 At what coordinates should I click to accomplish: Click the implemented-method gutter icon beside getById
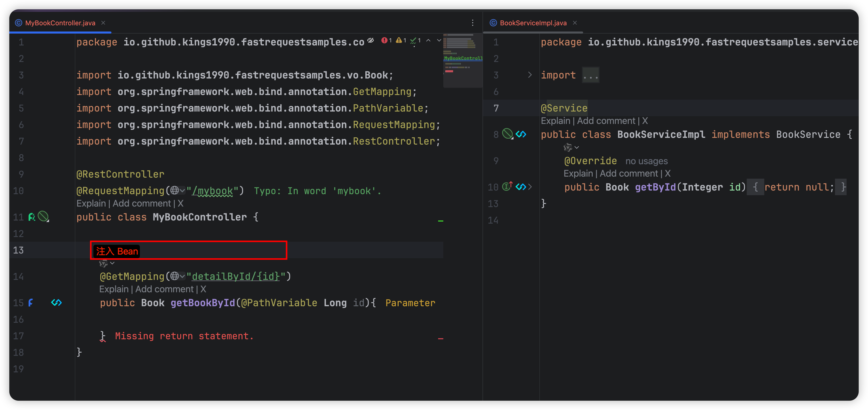coord(507,186)
